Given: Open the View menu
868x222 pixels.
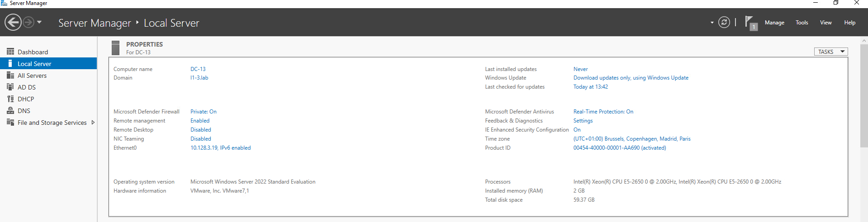Looking at the screenshot, I should [825, 23].
